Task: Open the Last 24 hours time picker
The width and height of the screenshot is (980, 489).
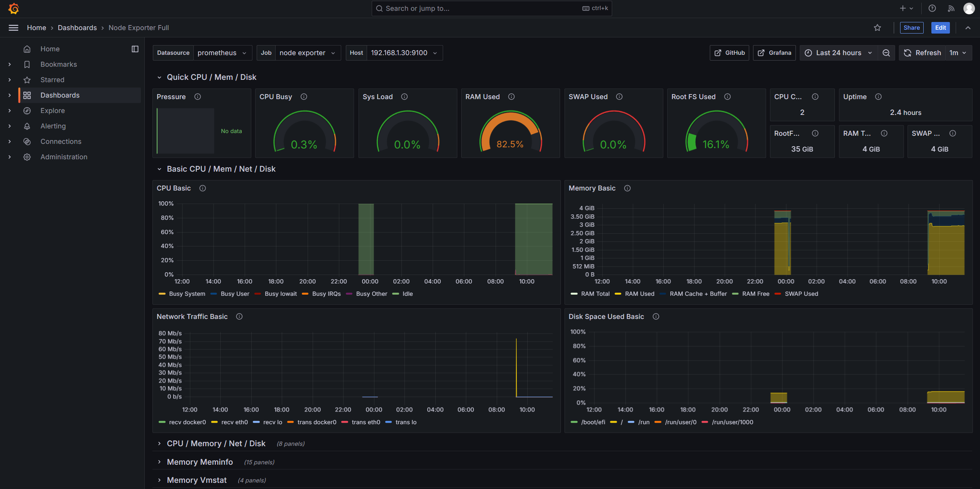Action: [x=838, y=53]
